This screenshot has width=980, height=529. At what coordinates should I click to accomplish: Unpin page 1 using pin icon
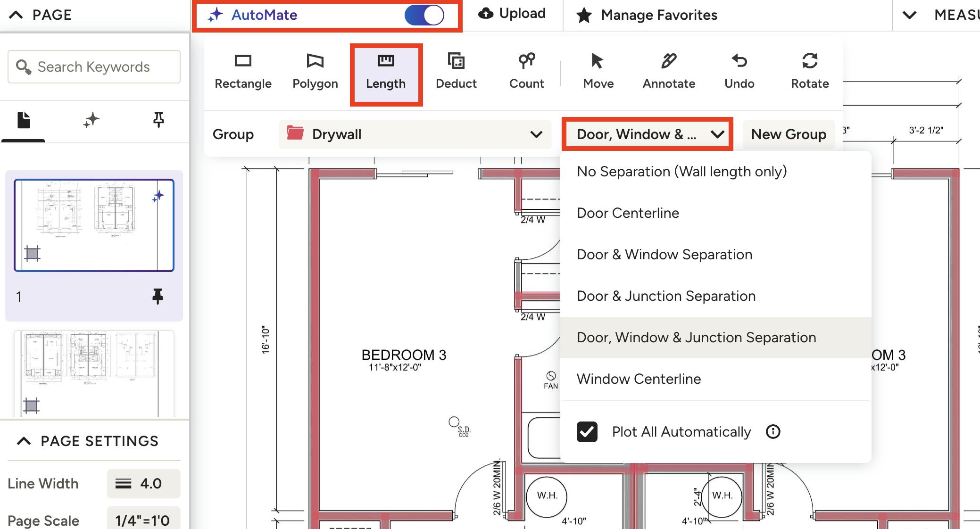[158, 297]
